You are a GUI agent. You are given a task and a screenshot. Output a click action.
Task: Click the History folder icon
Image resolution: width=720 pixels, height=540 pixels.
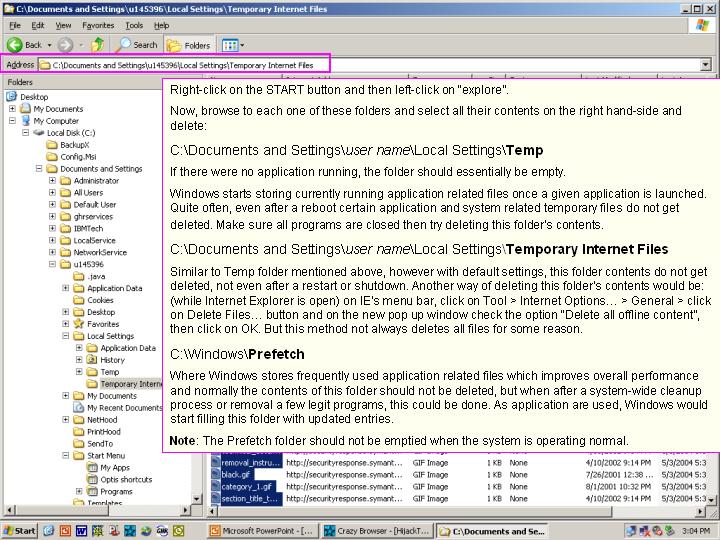92,360
